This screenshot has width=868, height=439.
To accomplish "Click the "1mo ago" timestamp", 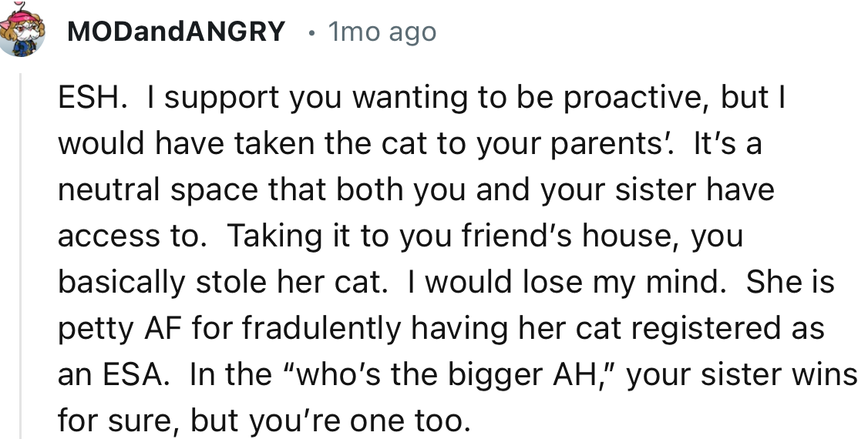I will [x=381, y=32].
